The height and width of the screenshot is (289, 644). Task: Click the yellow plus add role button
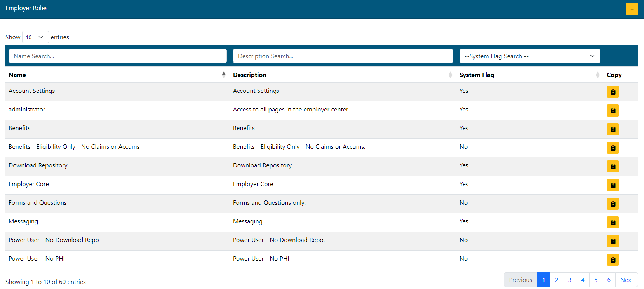pos(632,9)
